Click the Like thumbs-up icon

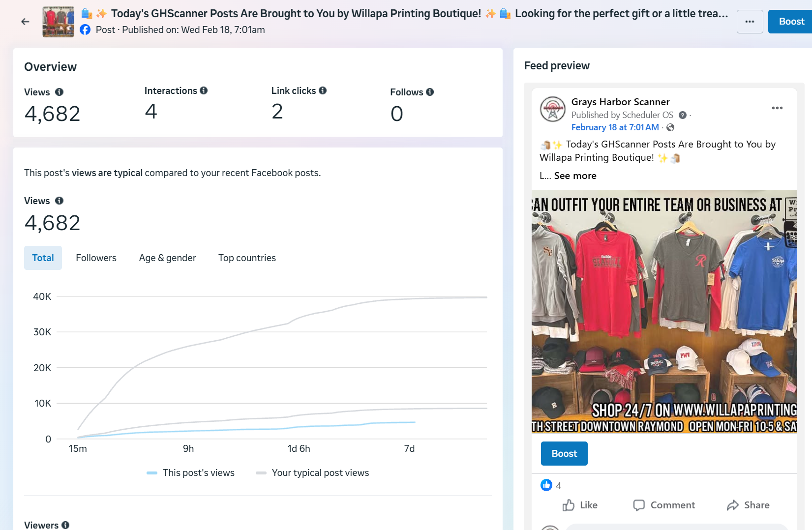click(569, 505)
